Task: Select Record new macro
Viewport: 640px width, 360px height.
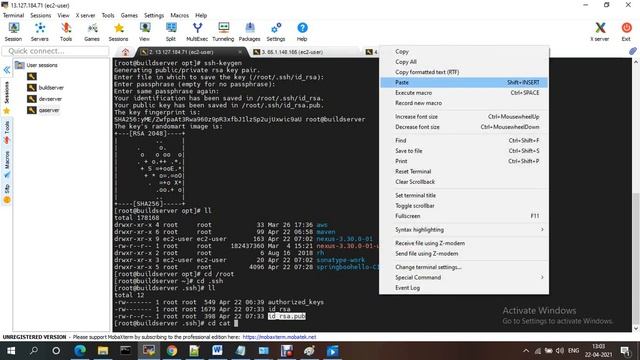Action: 464,103
